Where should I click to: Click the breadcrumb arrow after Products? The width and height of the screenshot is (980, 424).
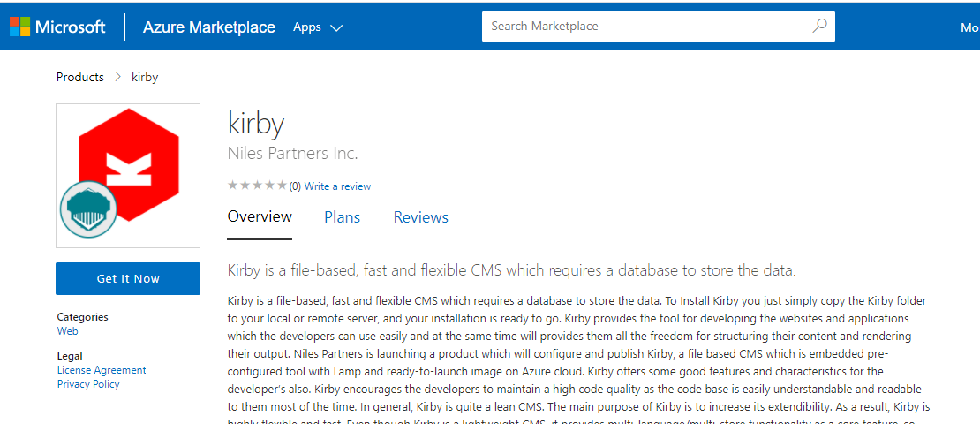coord(117,78)
